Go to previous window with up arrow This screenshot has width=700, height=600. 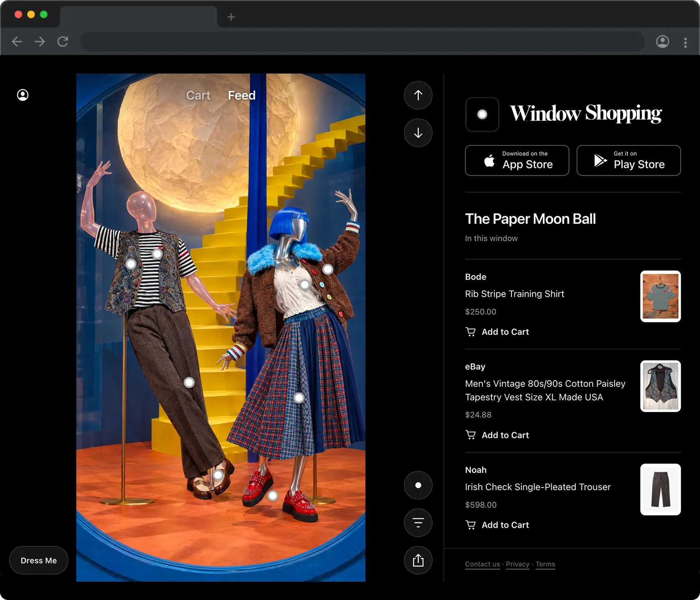tap(418, 95)
